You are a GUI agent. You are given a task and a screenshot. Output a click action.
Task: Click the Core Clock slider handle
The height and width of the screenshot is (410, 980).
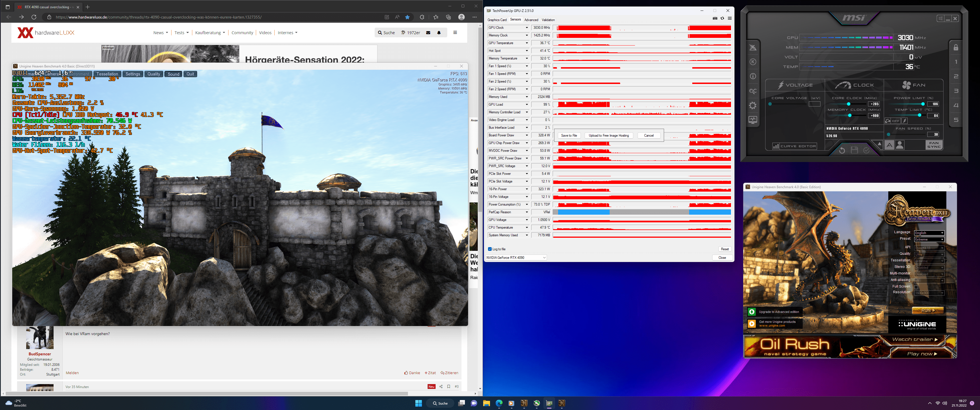click(x=848, y=104)
